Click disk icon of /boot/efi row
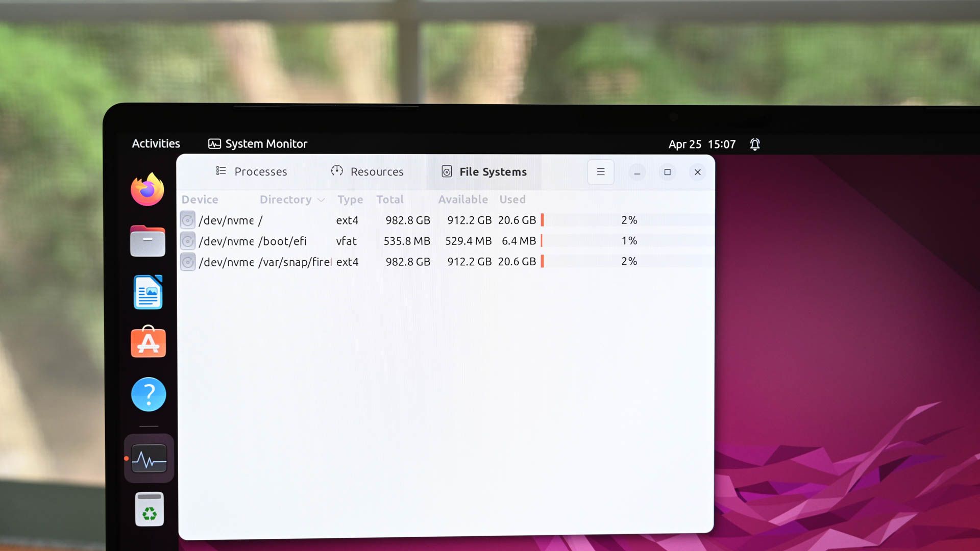Screen dimensions: 980x551 (x=188, y=241)
